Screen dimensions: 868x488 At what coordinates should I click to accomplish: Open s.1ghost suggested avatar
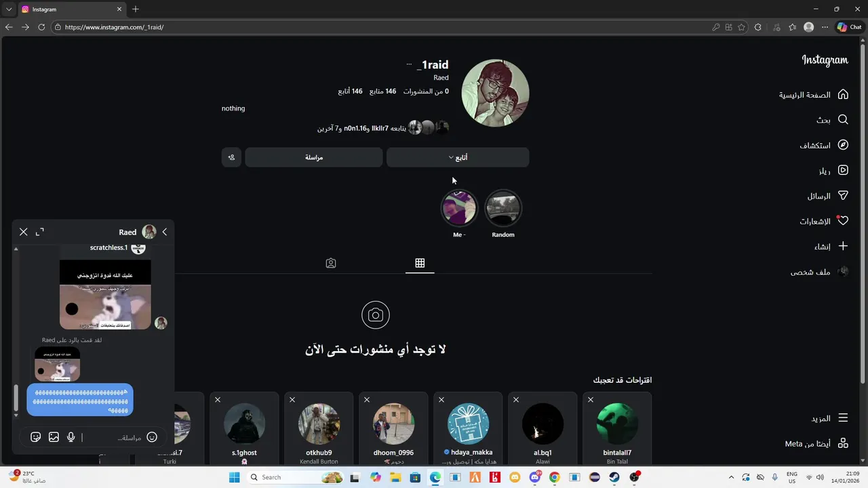[x=244, y=424]
